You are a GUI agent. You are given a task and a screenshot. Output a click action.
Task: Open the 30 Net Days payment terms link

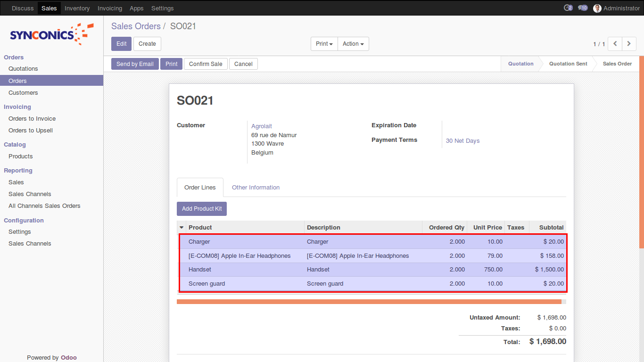click(462, 141)
